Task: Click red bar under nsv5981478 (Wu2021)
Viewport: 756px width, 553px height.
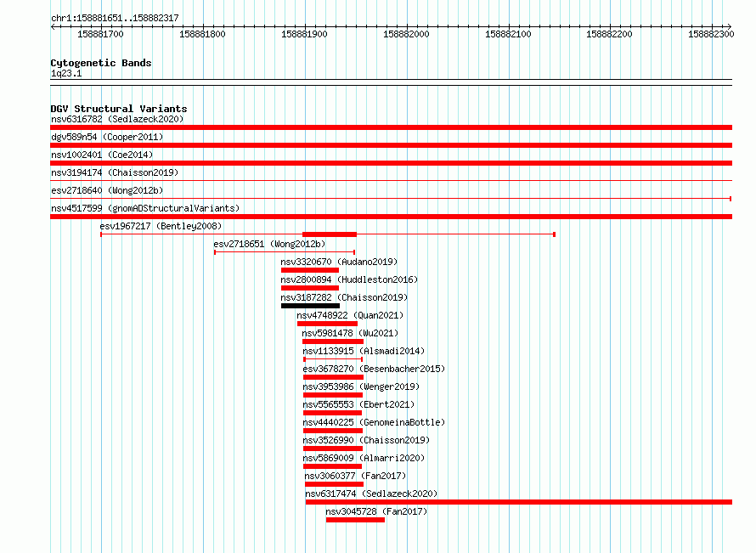Action: click(x=333, y=341)
